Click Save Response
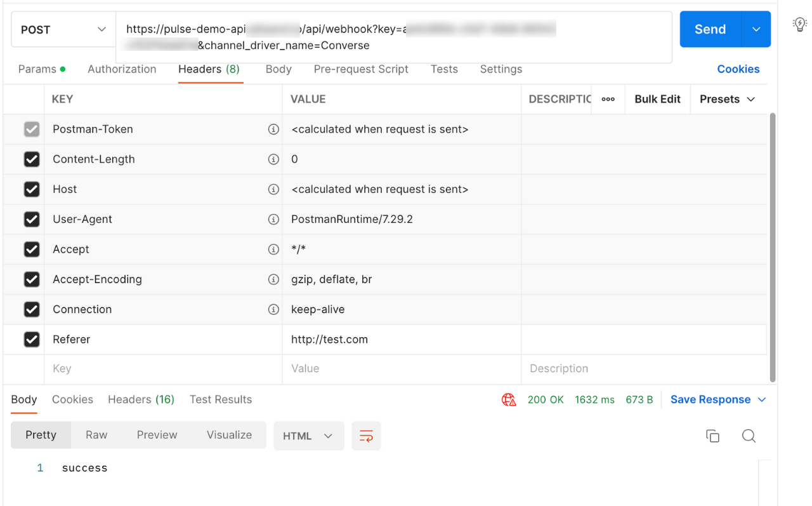The image size is (812, 506). pos(710,399)
